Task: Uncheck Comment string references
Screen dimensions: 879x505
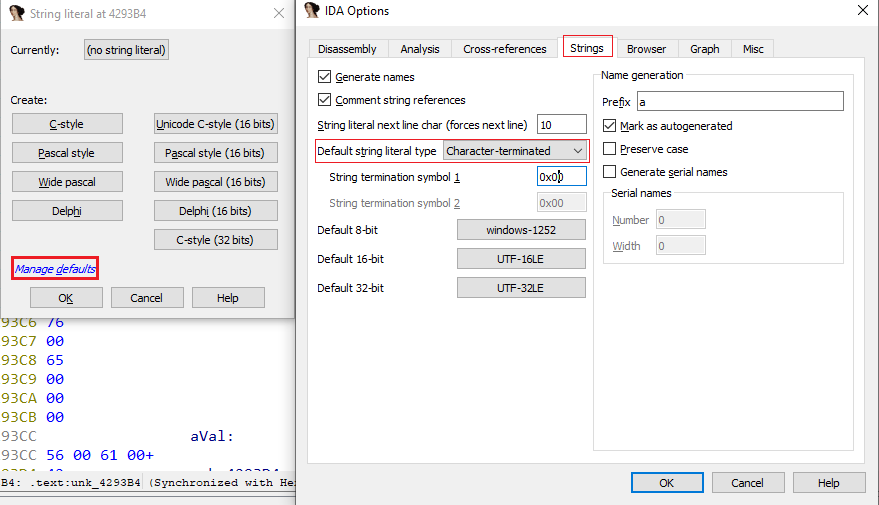Action: click(325, 100)
